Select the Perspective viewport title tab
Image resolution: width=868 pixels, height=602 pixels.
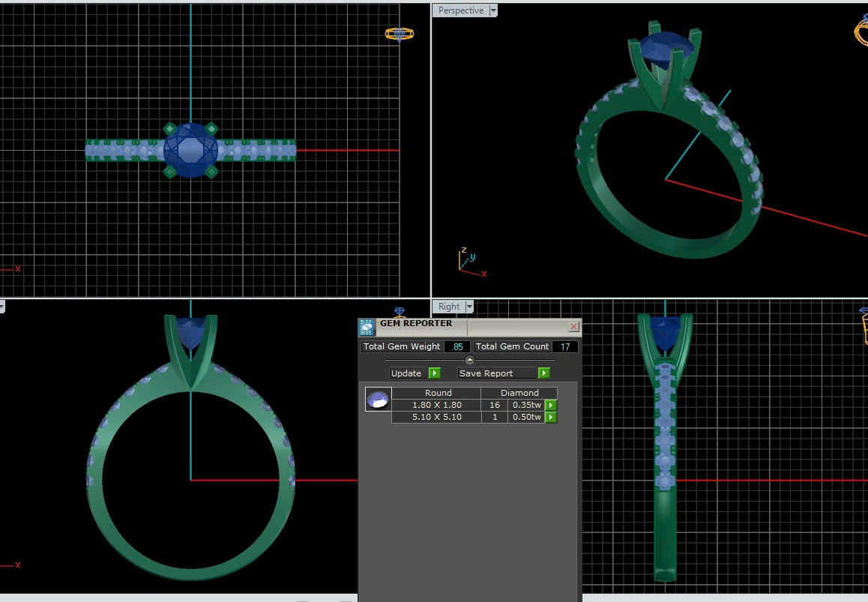(460, 10)
